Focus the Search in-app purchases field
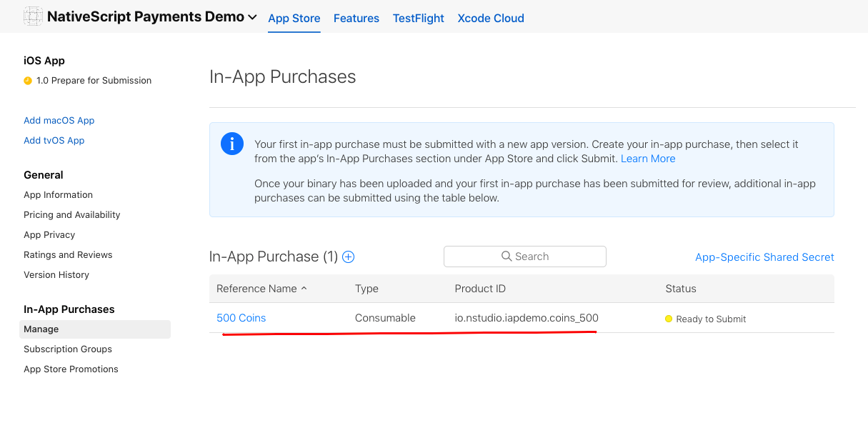Viewport: 868px width, 433px height. tap(525, 257)
